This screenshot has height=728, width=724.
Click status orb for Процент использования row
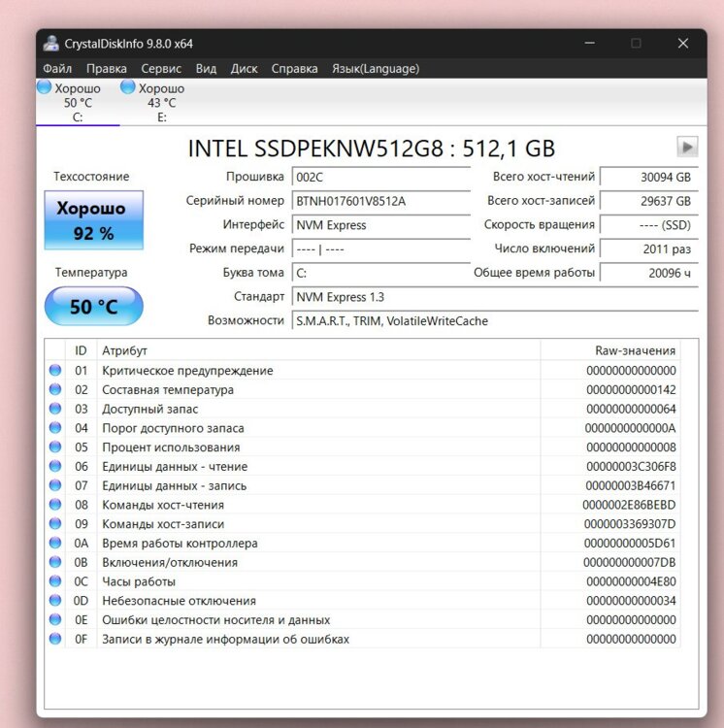[x=55, y=447]
